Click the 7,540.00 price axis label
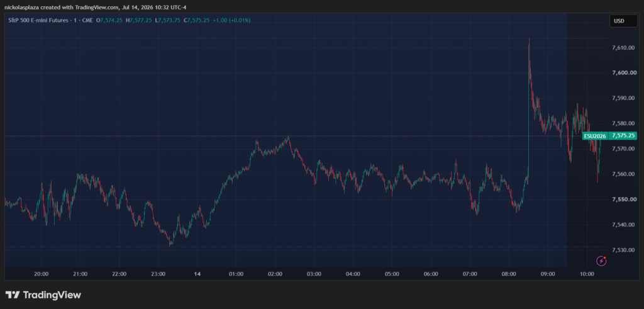 (x=624, y=225)
